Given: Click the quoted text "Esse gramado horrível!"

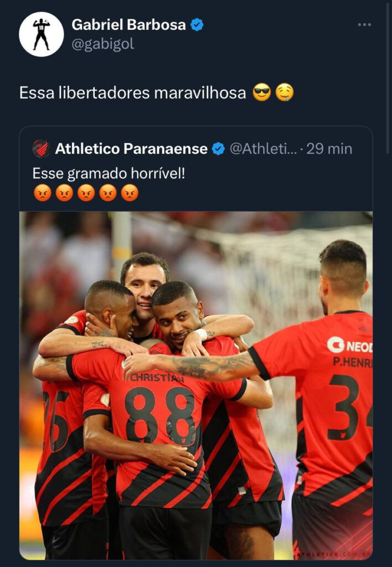Looking at the screenshot, I should point(109,173).
